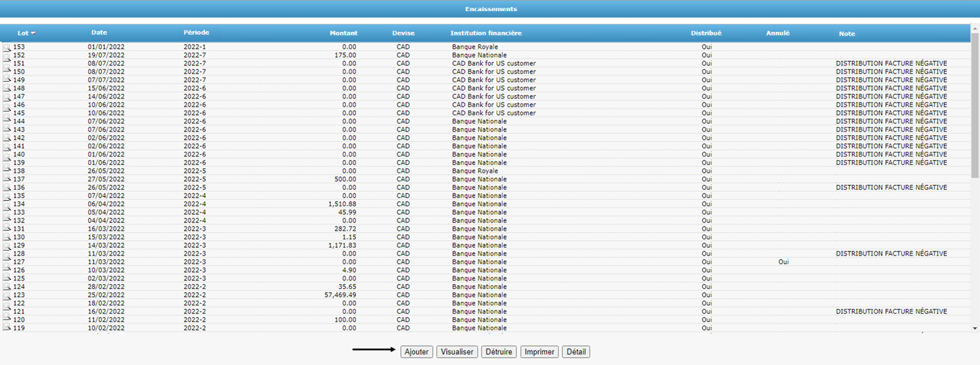
Task: Open the Détail button
Action: [x=576, y=352]
